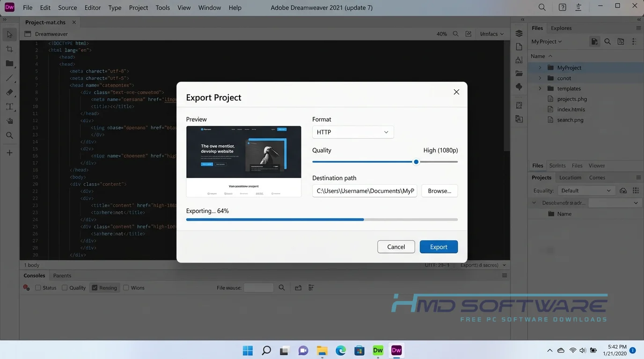
Task: Select the Hand tool in left toolbar
Action: (x=9, y=121)
